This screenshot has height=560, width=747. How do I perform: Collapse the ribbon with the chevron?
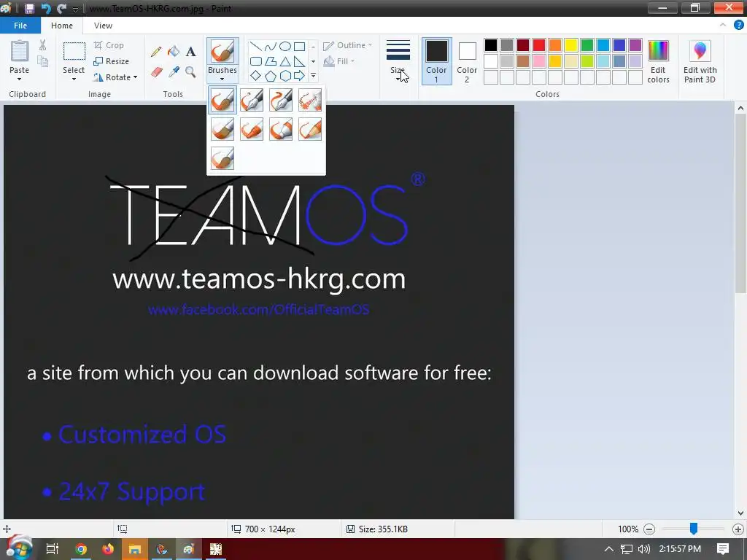click(723, 26)
